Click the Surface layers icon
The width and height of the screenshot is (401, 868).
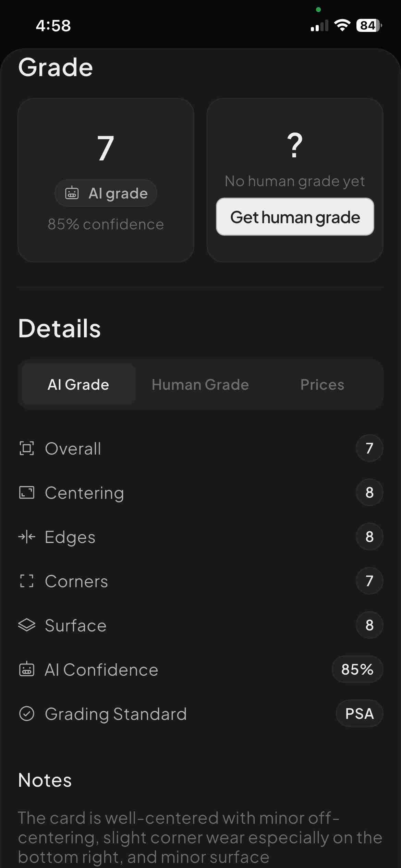click(x=27, y=625)
